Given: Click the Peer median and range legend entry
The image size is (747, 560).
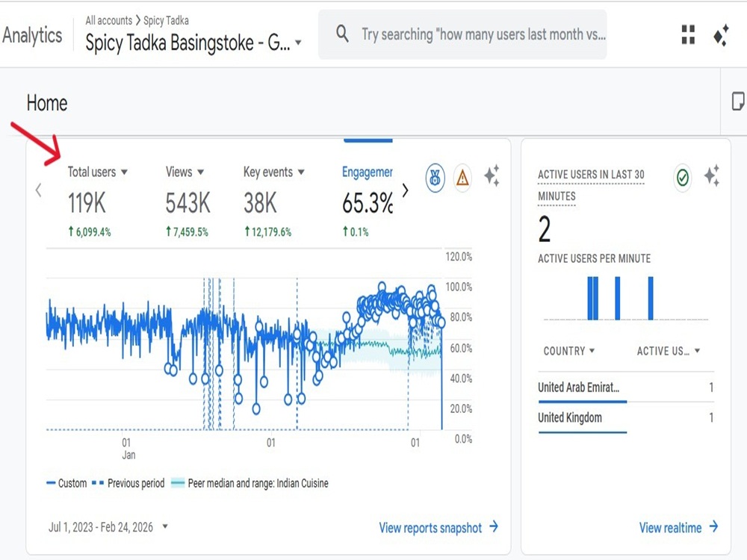Looking at the screenshot, I should click(x=249, y=483).
